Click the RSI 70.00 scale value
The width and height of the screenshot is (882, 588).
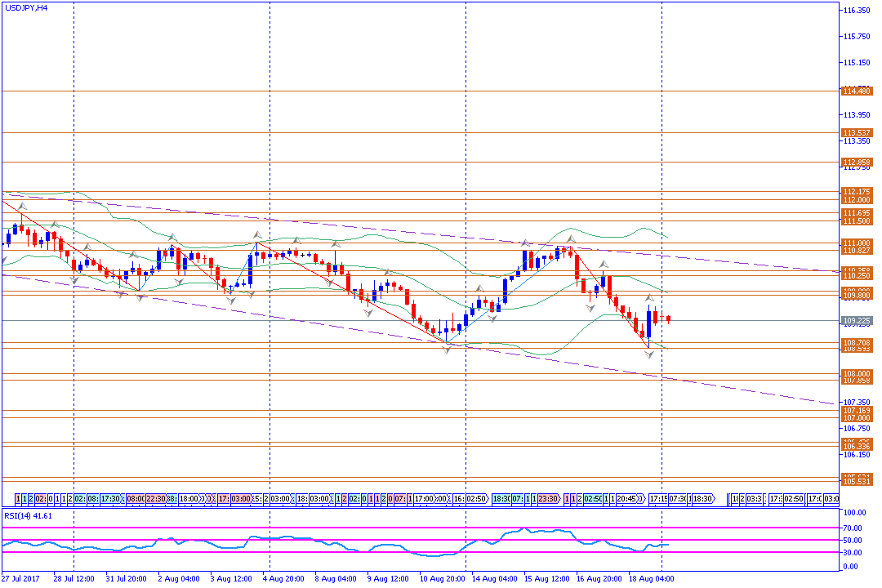[853, 528]
